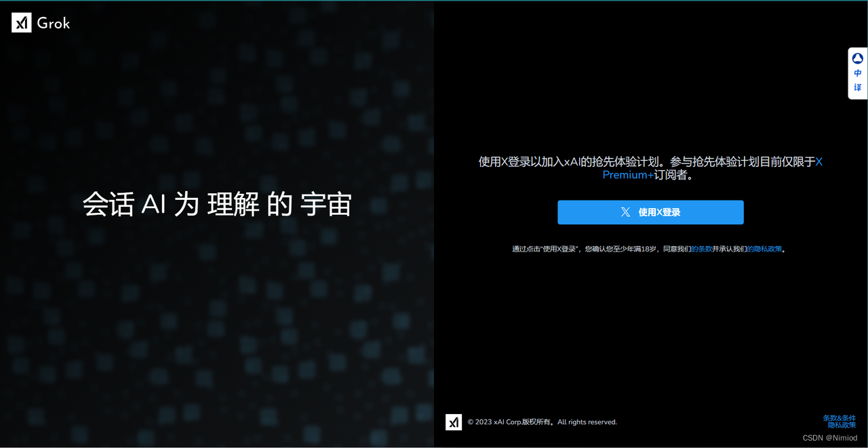Screen dimensions: 868x448
Task: Click the headline 会话 AI 为 理解 的 宇宙
Action: (217, 204)
